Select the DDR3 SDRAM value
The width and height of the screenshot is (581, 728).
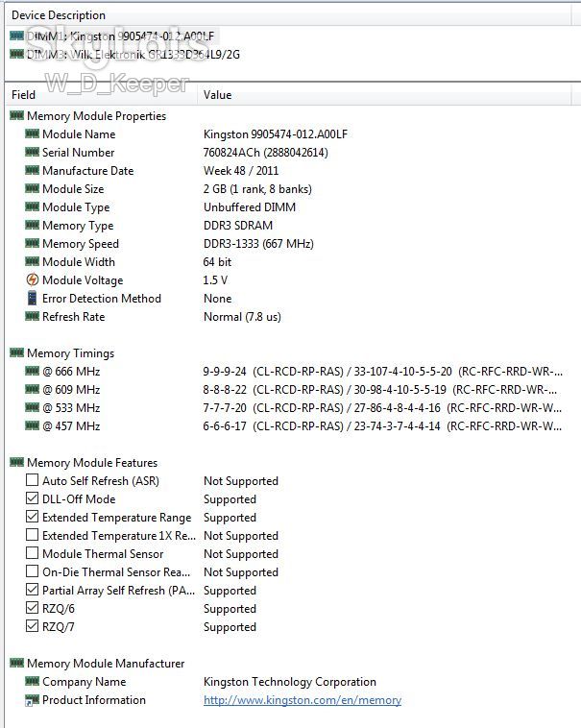click(x=238, y=226)
